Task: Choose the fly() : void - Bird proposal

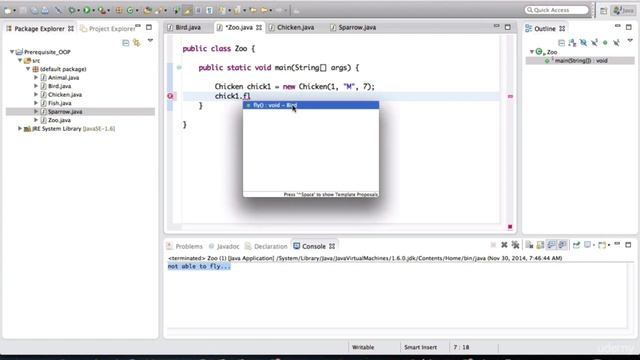Action: (x=311, y=105)
